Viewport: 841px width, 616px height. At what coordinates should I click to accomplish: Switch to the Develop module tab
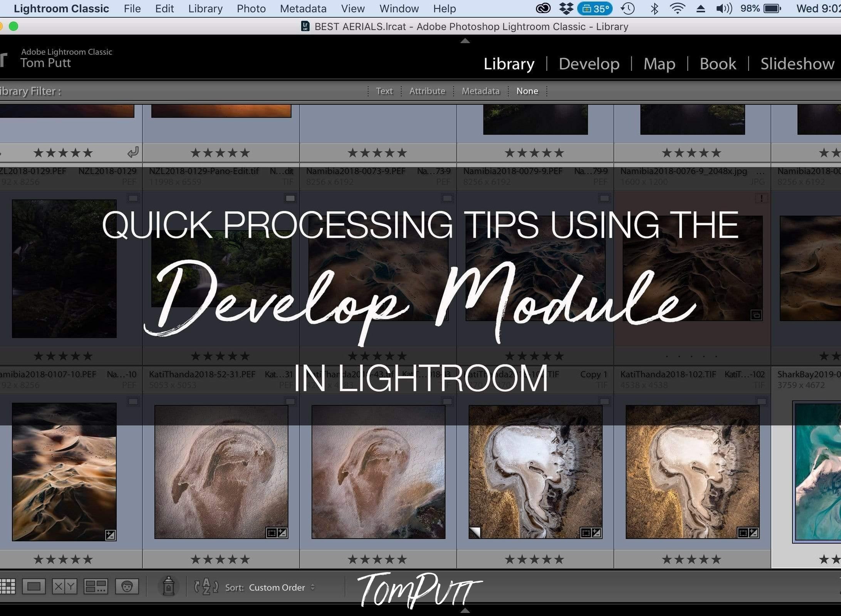[x=588, y=63]
